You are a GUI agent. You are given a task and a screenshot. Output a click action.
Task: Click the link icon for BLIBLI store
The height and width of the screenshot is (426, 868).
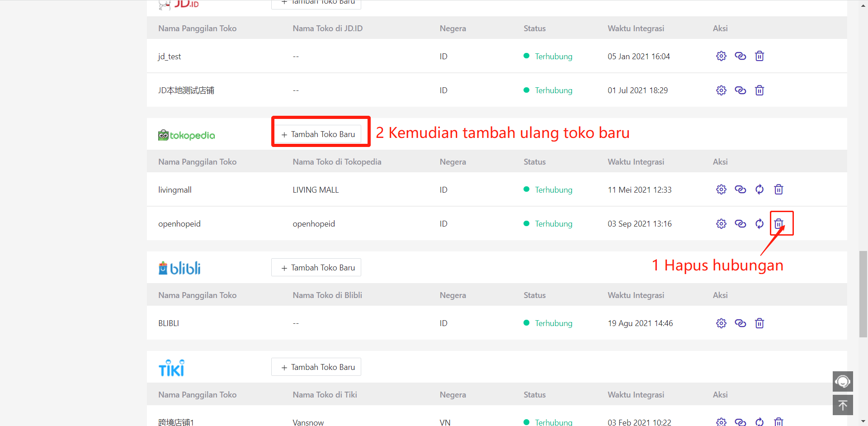[x=740, y=323]
